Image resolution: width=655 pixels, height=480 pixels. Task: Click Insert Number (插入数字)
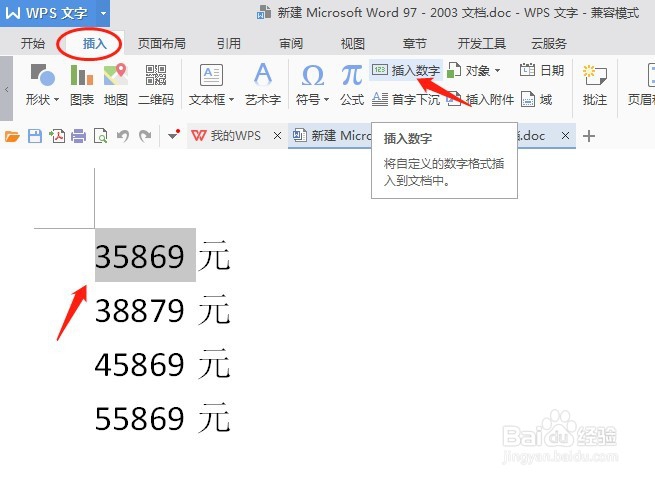(x=406, y=70)
